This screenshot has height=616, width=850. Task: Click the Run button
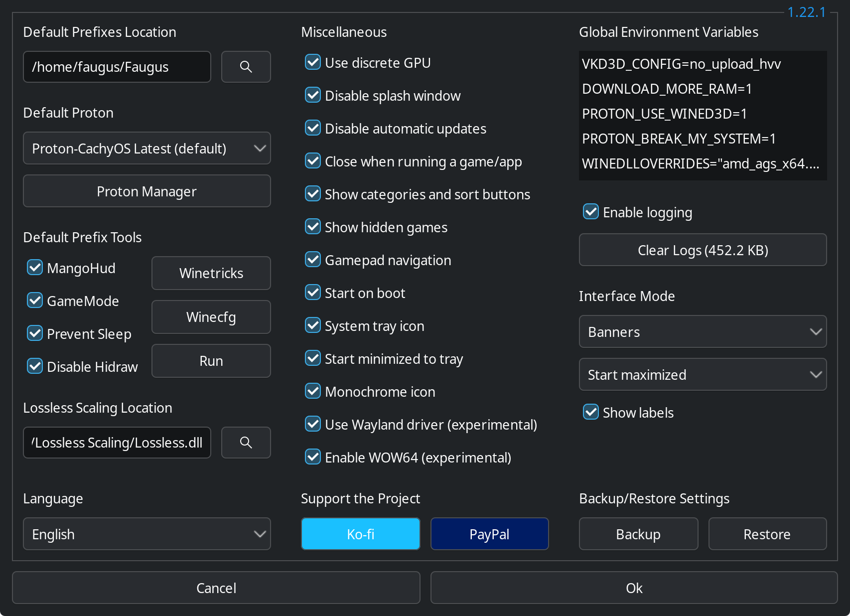click(211, 361)
